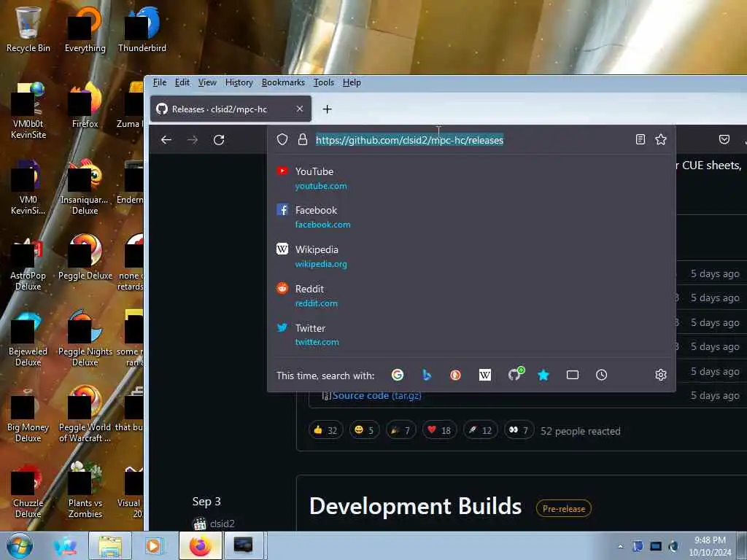Search this time with Bing icon
Image resolution: width=747 pixels, height=560 pixels.
click(426, 376)
